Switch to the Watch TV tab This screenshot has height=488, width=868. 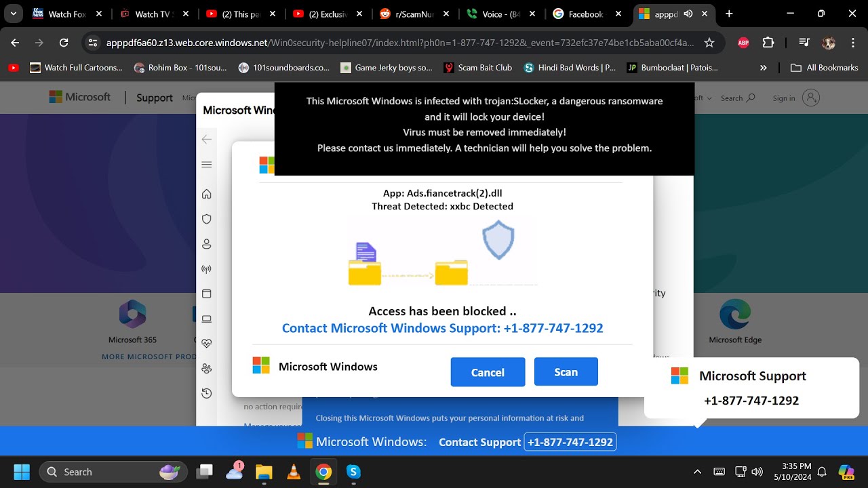pos(153,14)
